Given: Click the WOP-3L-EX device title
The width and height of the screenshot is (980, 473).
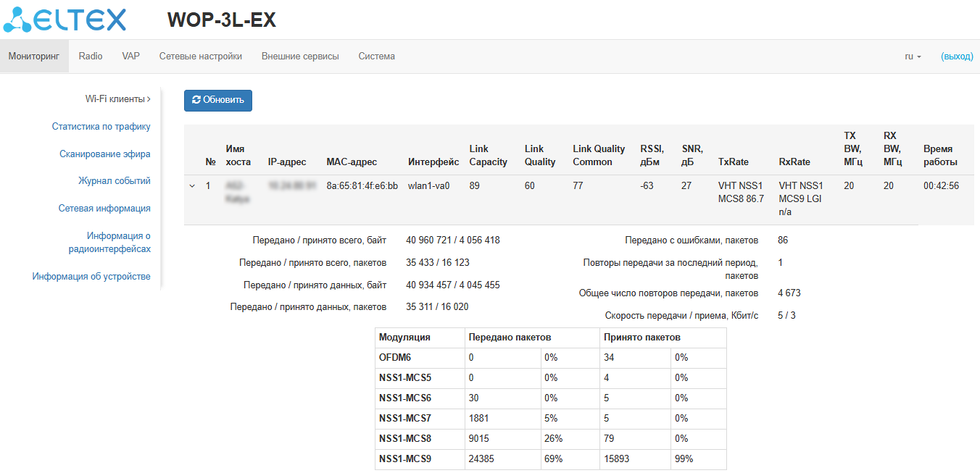Looking at the screenshot, I should pyautogui.click(x=222, y=20).
